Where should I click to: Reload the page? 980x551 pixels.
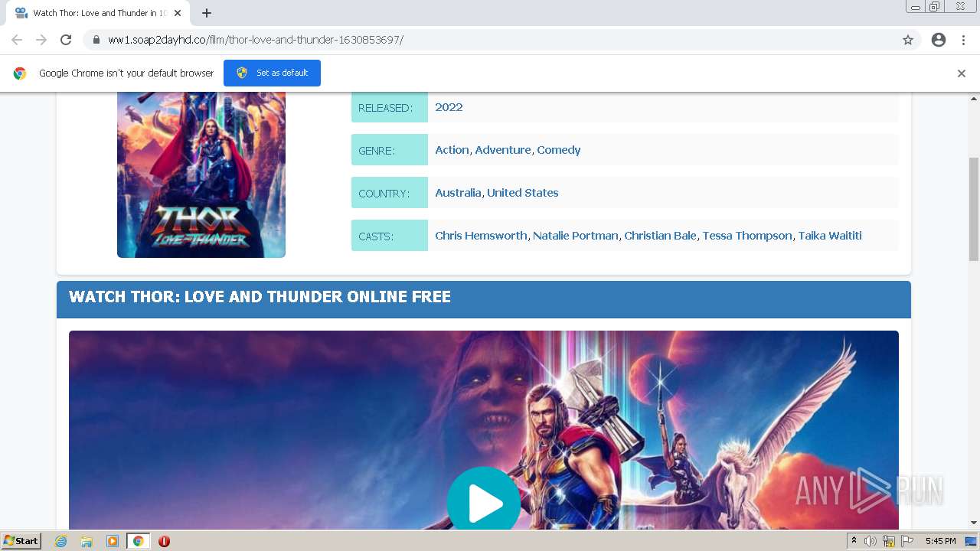click(66, 40)
